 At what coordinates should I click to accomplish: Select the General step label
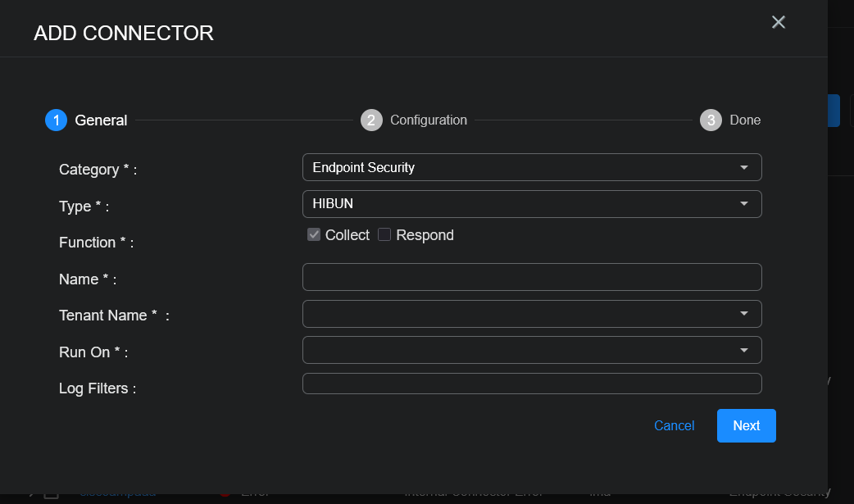tap(101, 120)
